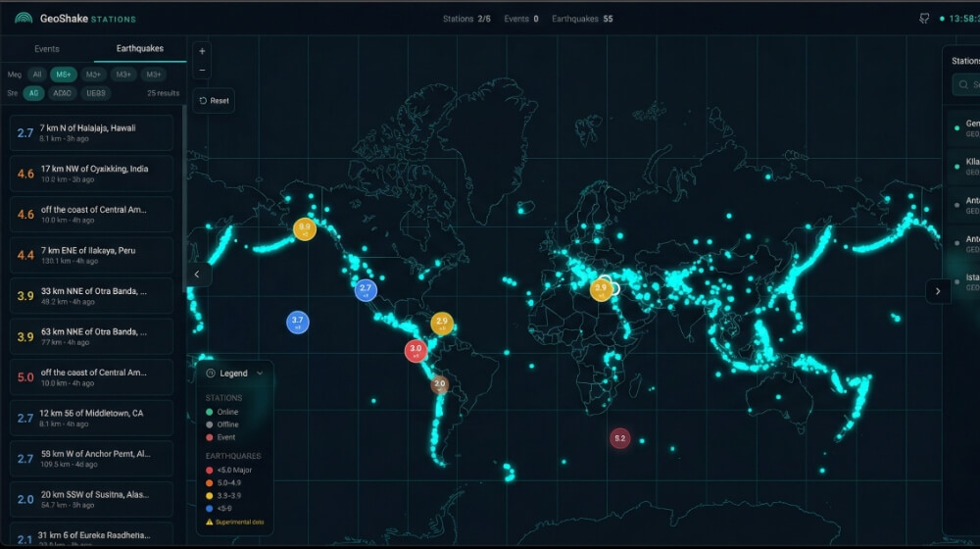Click the Stations 2/6 header counter
Screen dimensions: 980x549
pos(466,19)
